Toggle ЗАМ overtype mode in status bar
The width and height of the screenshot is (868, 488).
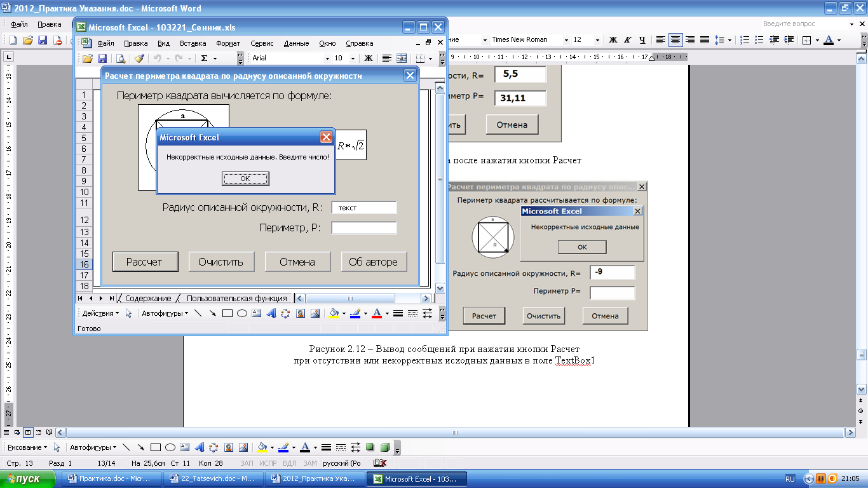pos(309,463)
